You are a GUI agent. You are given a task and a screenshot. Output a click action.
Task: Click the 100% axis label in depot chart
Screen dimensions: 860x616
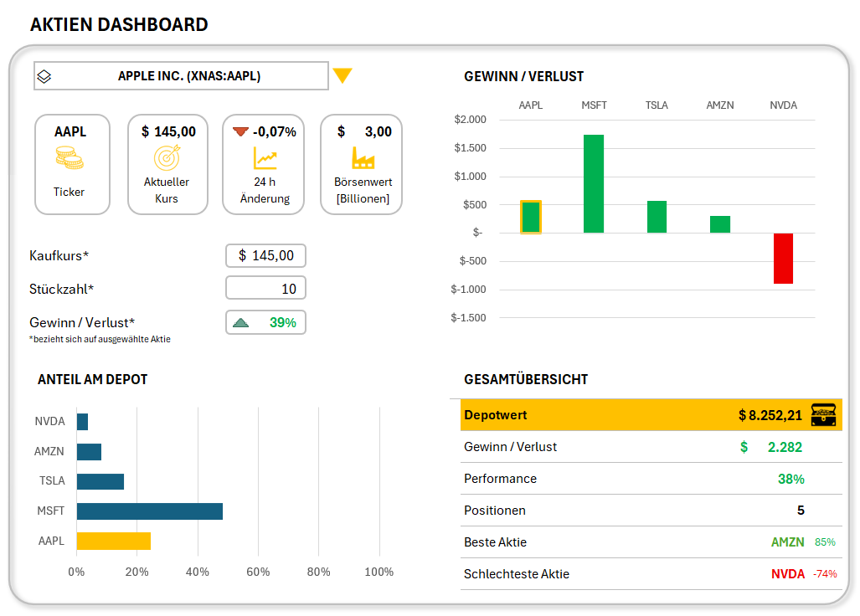click(x=379, y=572)
